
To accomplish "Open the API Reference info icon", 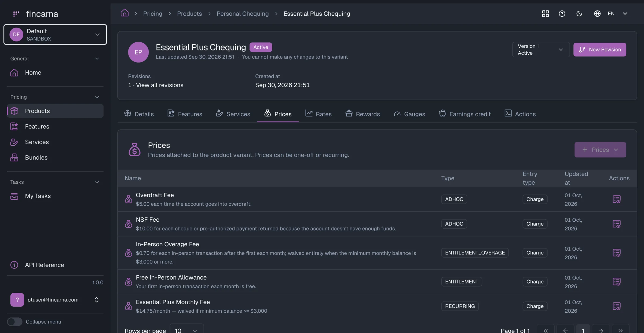I will click(14, 265).
